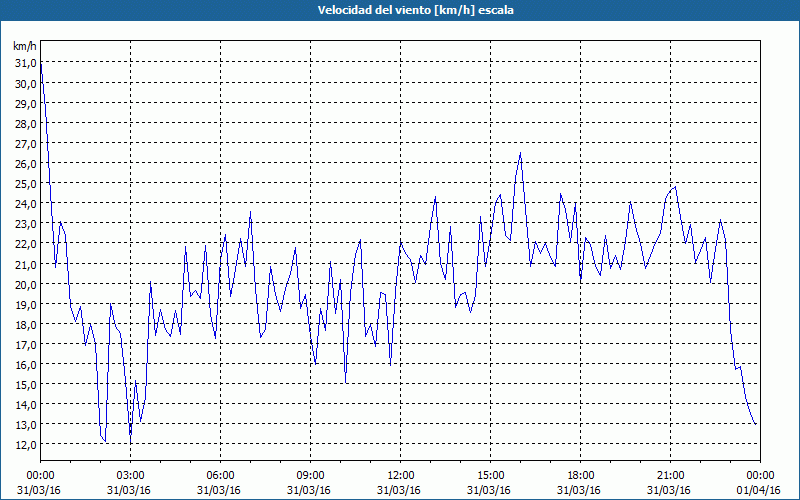Click the 03:00 time axis label

pyautogui.click(x=131, y=476)
